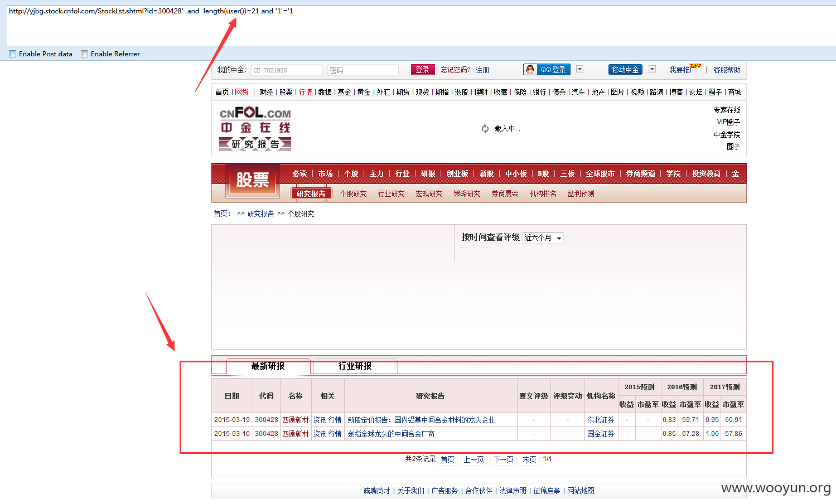Click the QQ penguin icon
The image size is (836, 504).
[x=530, y=69]
